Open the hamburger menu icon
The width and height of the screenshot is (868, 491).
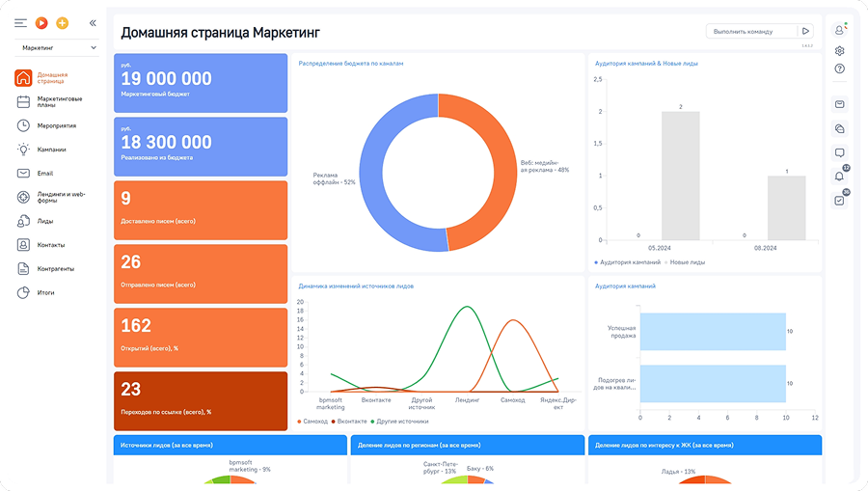coord(20,22)
